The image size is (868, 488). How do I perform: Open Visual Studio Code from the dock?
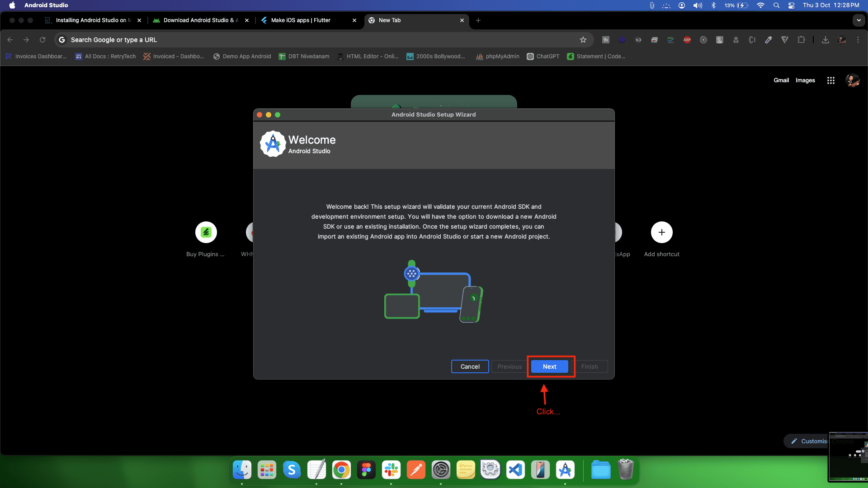[515, 470]
